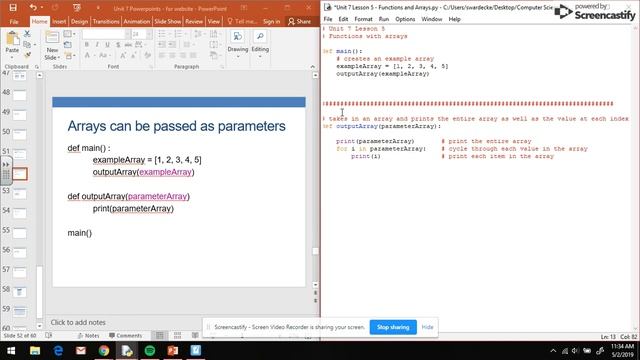Start slideshow from beginning via quick access icon
This screenshot has height=360, width=640.
coord(76,7)
